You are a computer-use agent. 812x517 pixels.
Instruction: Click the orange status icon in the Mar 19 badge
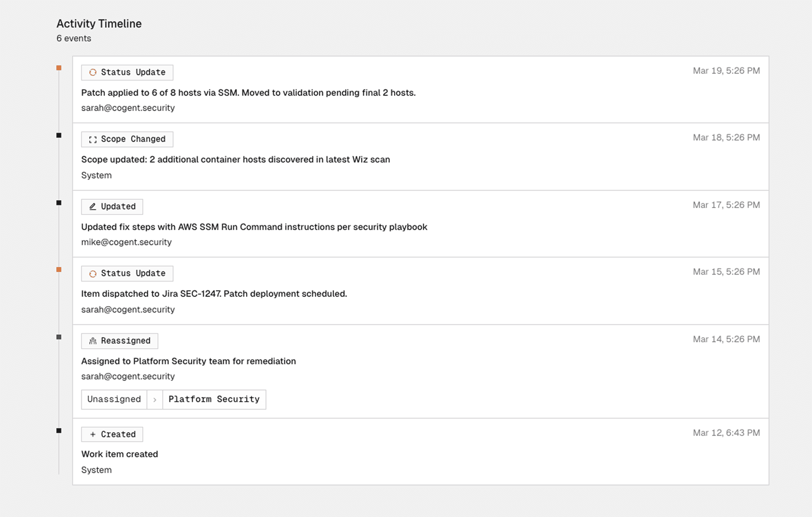point(93,72)
